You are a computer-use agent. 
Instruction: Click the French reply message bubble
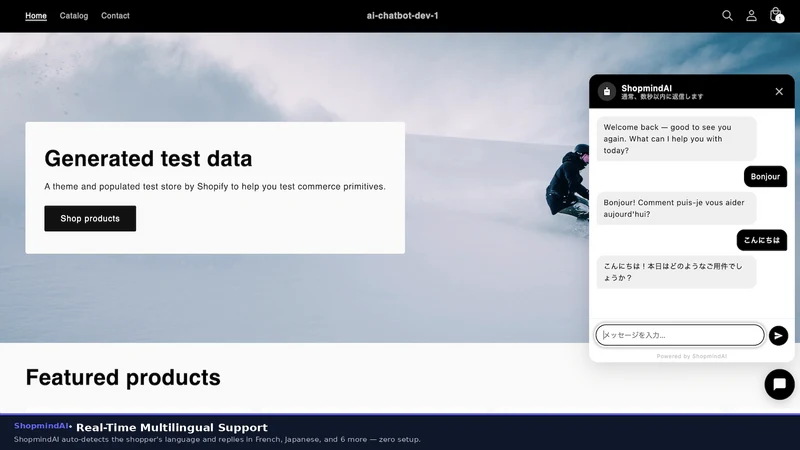click(676, 208)
